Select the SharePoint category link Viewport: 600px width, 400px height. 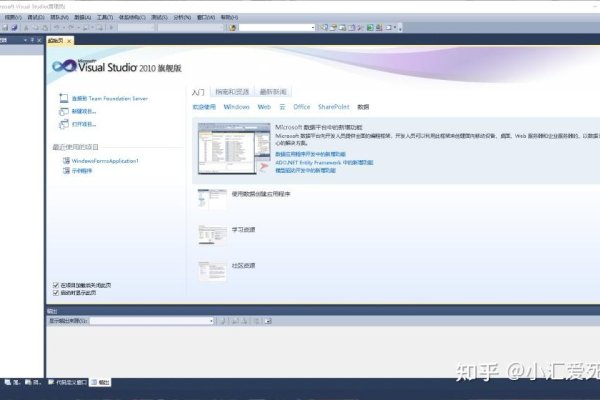pos(334,107)
